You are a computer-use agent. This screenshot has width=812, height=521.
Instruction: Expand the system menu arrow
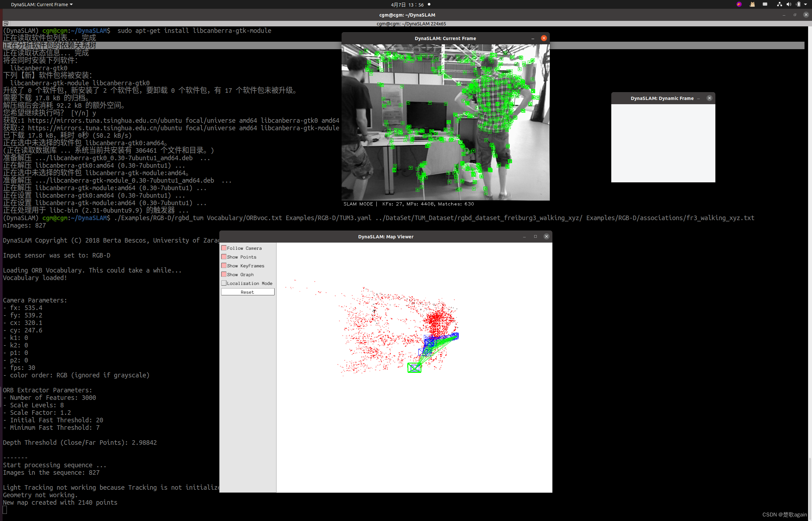[x=805, y=5]
